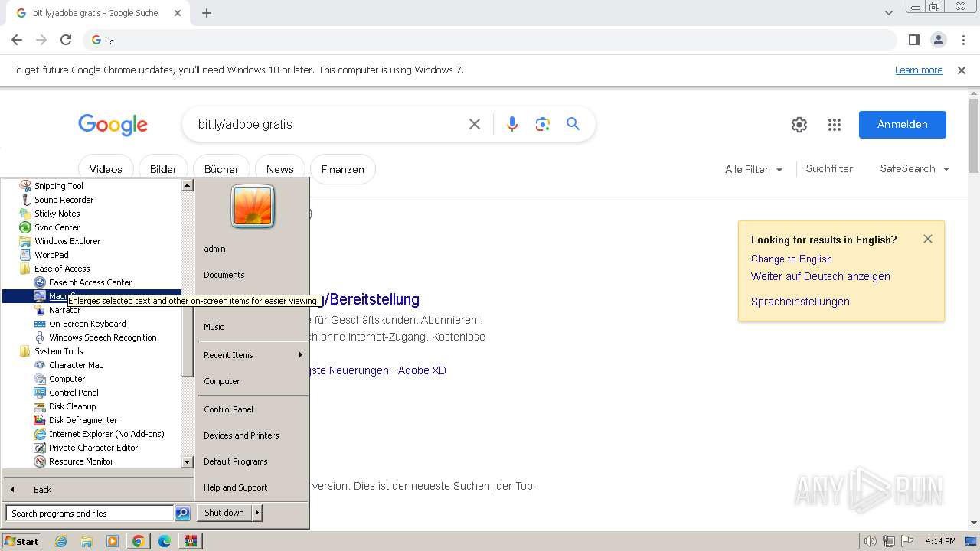
Task: Open Microsoft Edge from taskbar
Action: 165,541
